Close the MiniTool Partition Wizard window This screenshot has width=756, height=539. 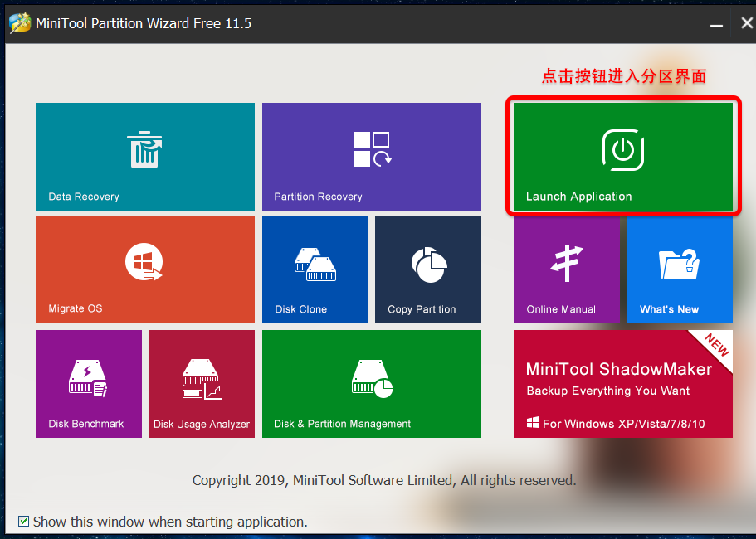click(745, 23)
